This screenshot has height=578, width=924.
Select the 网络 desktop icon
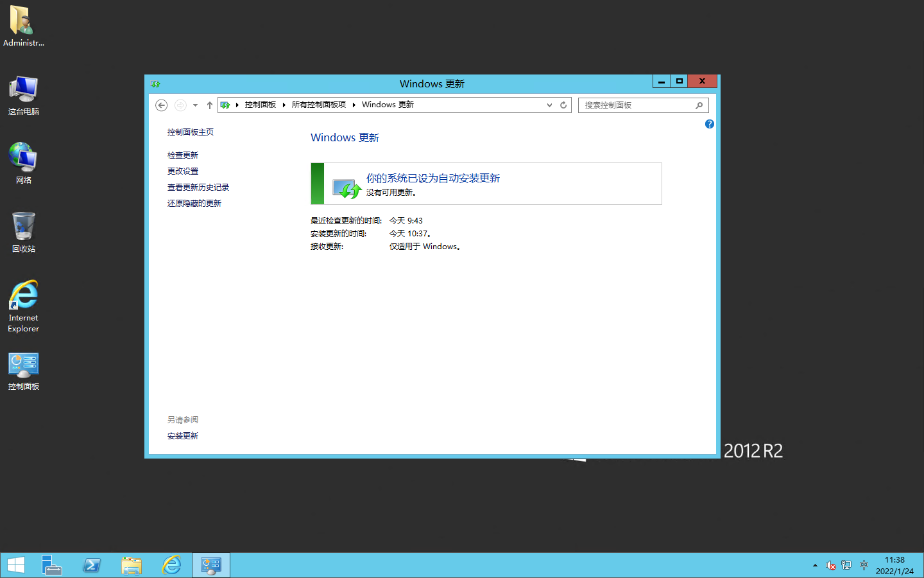pos(23,163)
